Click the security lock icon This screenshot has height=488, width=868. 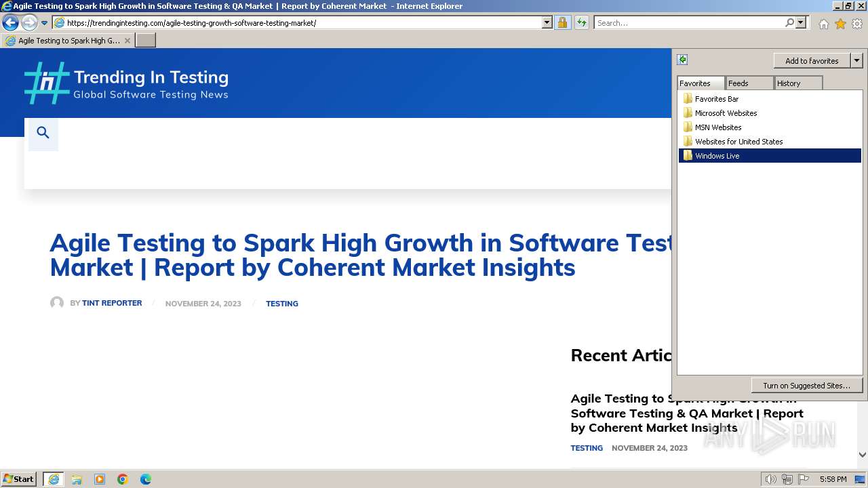pyautogui.click(x=562, y=23)
